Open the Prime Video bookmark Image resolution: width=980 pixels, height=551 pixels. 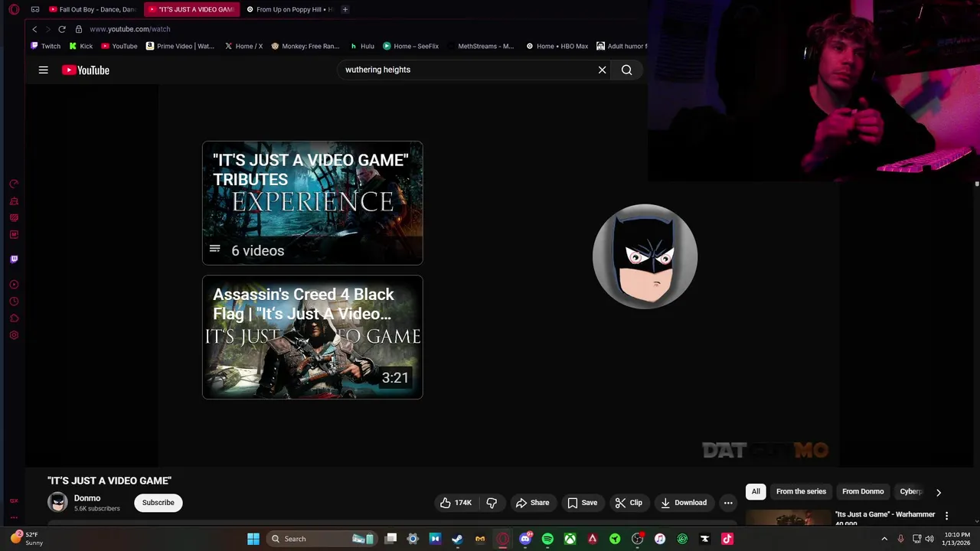(180, 46)
